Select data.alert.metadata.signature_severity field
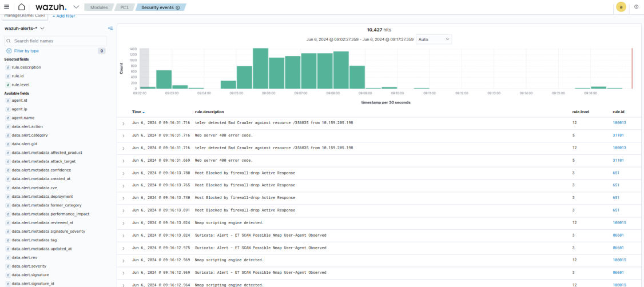This screenshot has width=644, height=287. tap(49, 231)
